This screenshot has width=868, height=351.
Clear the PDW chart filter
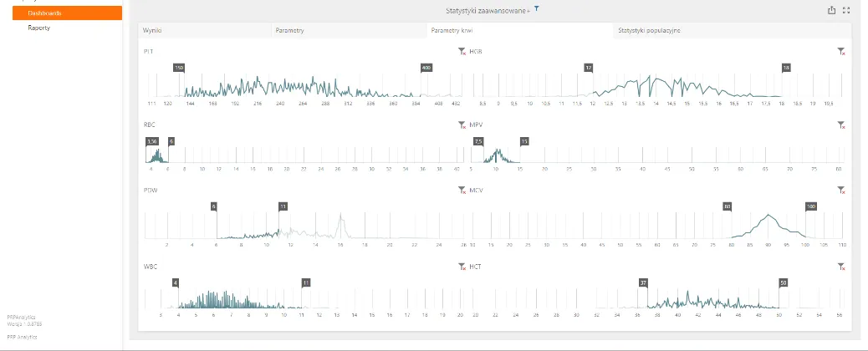[462, 190]
